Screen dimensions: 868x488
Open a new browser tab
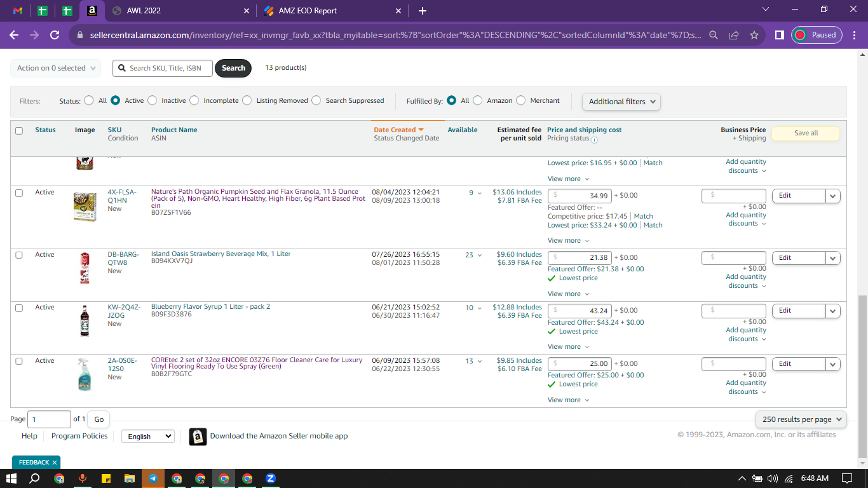click(423, 11)
